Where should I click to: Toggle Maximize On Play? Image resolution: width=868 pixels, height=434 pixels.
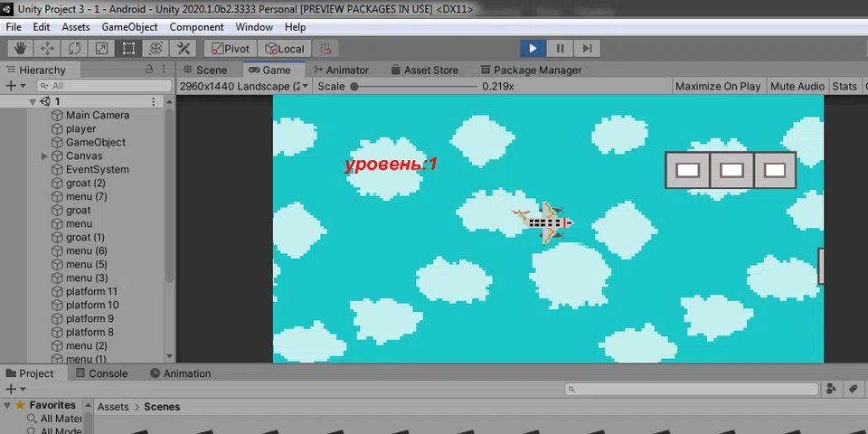(x=718, y=86)
